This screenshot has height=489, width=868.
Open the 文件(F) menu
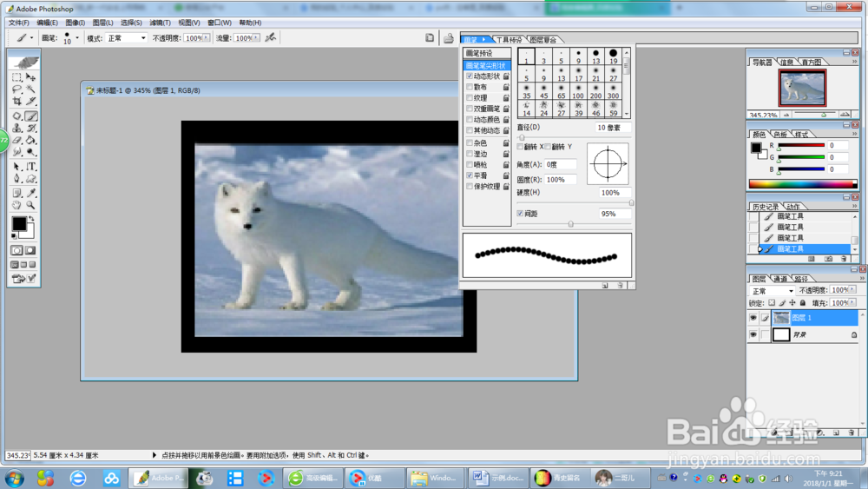coord(19,23)
